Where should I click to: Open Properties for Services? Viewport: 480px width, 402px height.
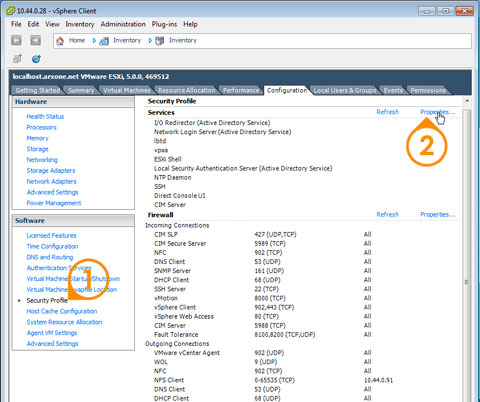pyautogui.click(x=437, y=112)
